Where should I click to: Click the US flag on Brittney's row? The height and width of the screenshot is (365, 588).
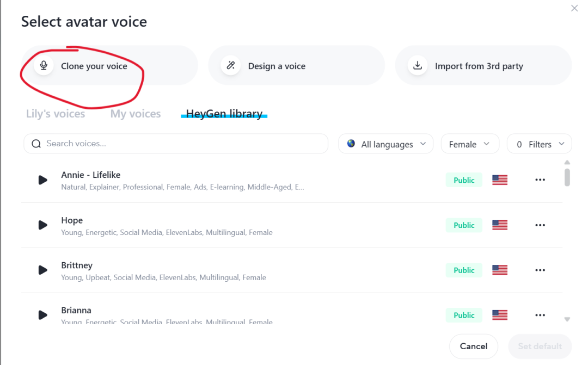500,270
